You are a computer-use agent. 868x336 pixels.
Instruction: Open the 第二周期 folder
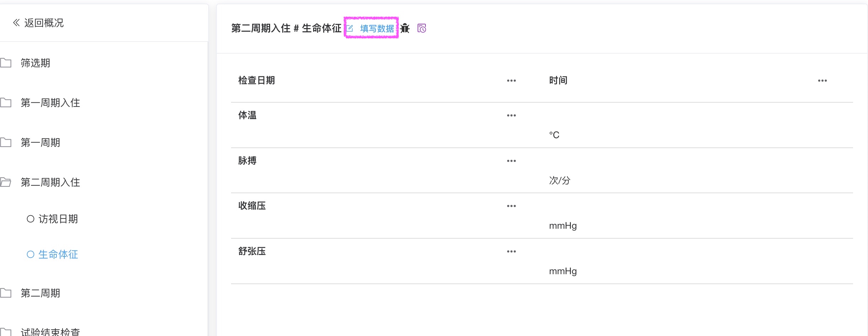pyautogui.click(x=40, y=293)
